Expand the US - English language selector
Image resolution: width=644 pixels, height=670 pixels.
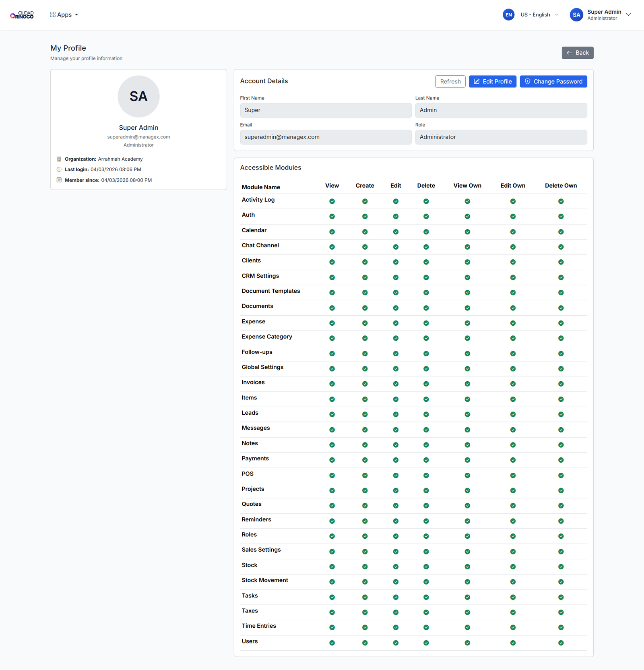pyautogui.click(x=539, y=15)
